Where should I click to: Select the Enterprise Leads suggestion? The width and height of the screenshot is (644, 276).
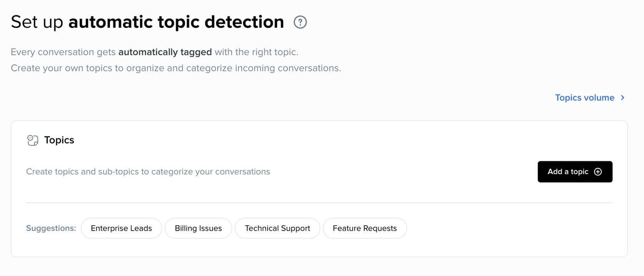tap(121, 228)
